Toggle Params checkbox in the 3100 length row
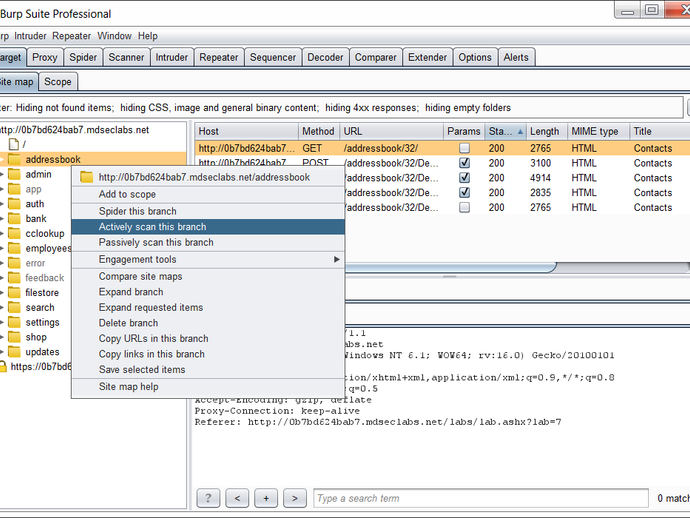Screen dimensions: 690x518 pyautogui.click(x=464, y=163)
